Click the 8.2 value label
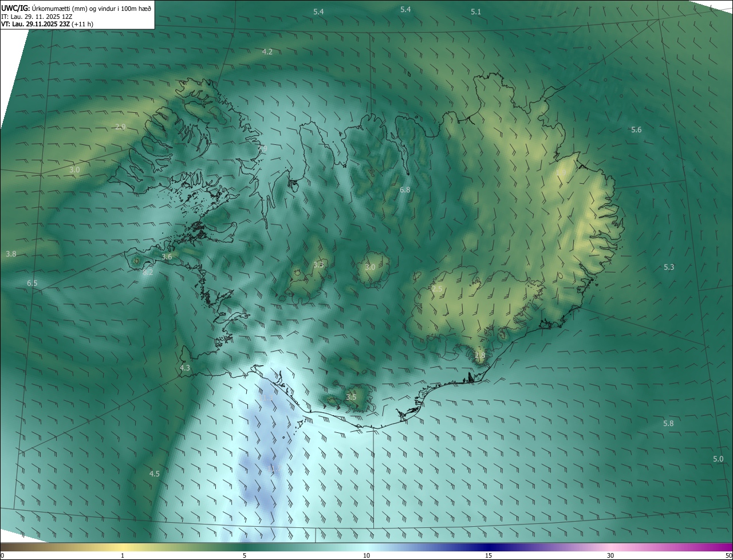 coord(148,273)
